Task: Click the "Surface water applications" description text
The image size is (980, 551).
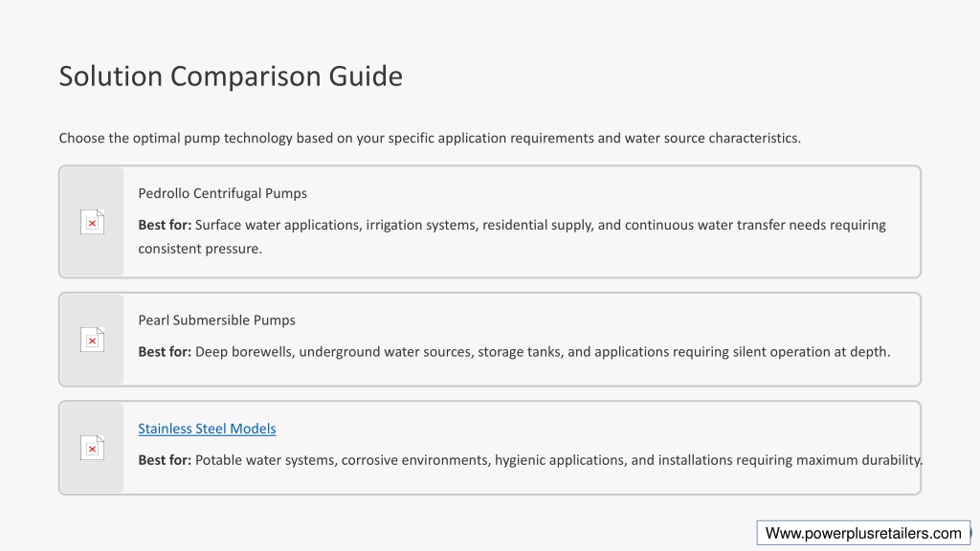Action: (278, 225)
